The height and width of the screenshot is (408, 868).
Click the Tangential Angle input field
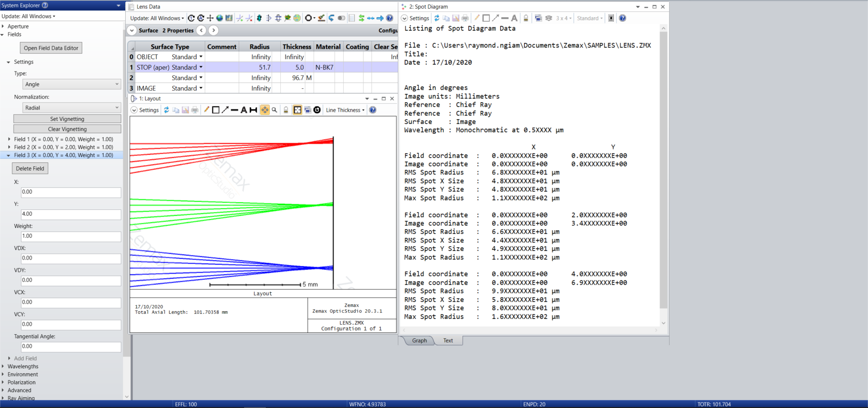click(x=71, y=346)
